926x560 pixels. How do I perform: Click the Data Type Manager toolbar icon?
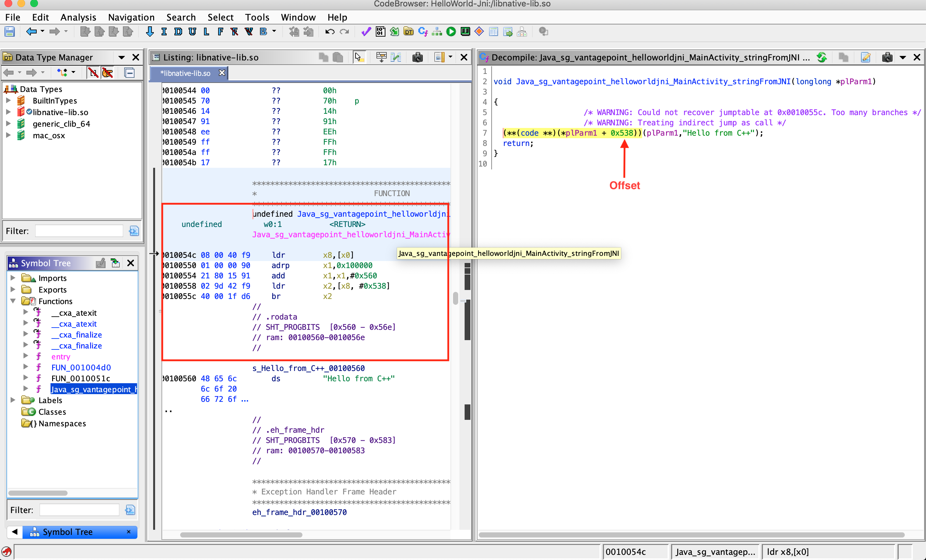pos(409,32)
